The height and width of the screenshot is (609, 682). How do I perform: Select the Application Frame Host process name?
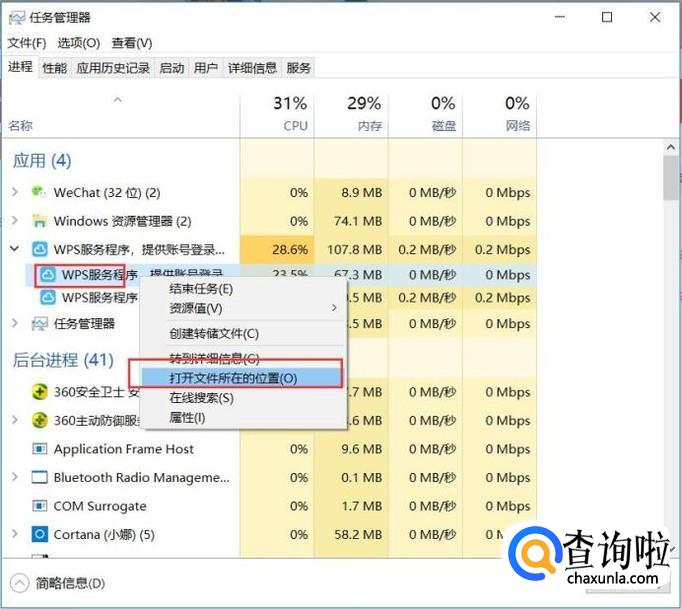(124, 448)
